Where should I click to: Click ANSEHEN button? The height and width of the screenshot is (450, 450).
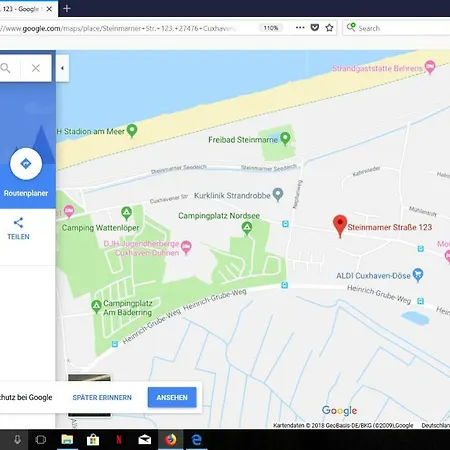(172, 397)
